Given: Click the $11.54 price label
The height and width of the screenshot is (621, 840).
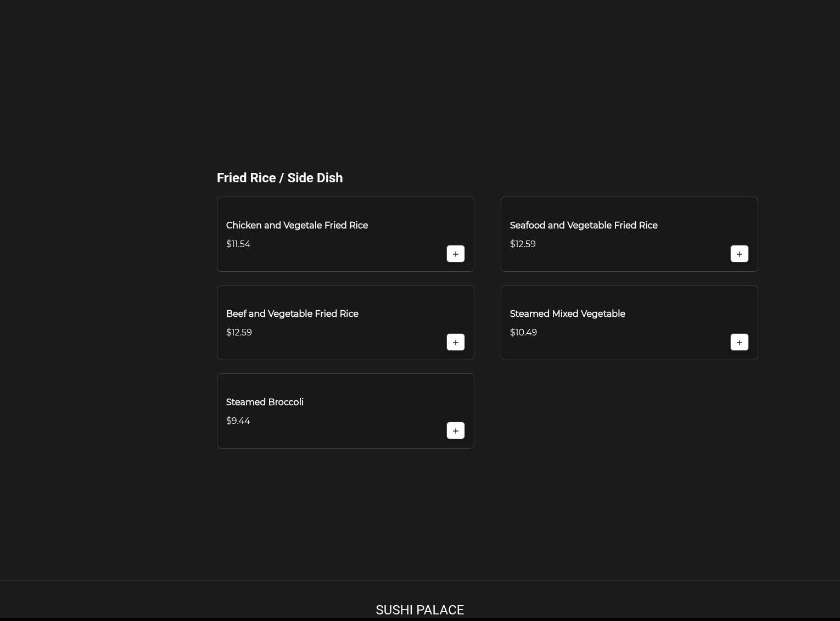Looking at the screenshot, I should pos(238,244).
